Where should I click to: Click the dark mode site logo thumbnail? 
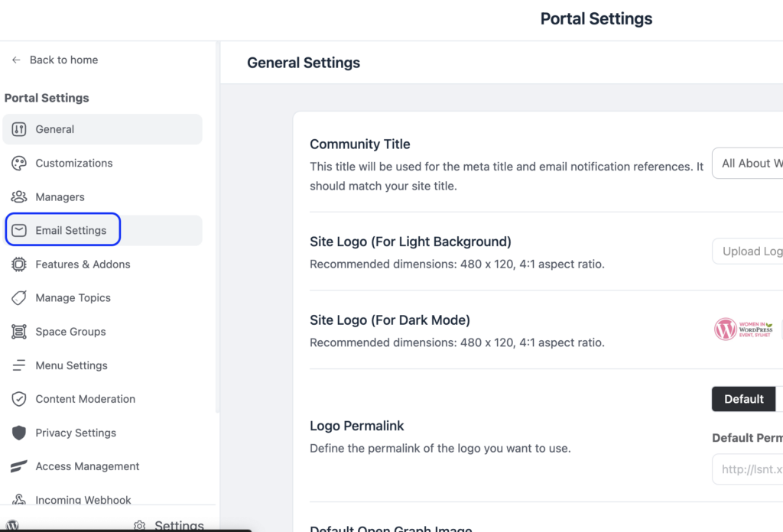pyautogui.click(x=743, y=329)
